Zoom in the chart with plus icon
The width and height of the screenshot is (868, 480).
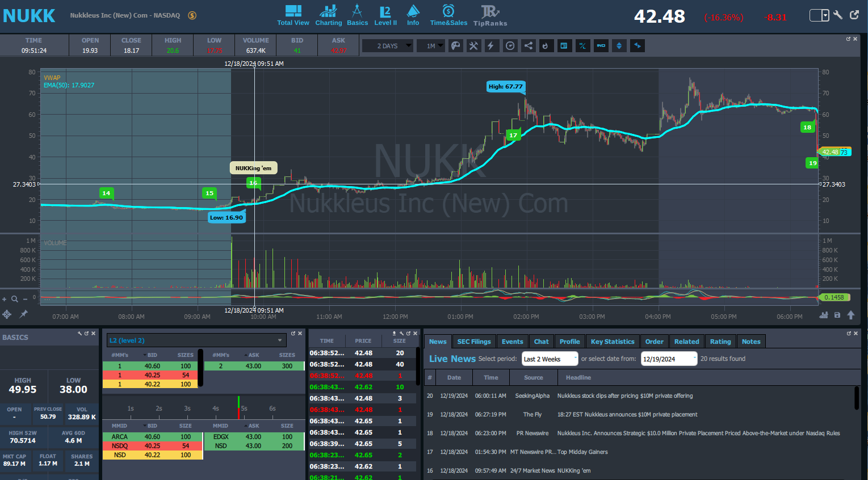click(x=5, y=299)
